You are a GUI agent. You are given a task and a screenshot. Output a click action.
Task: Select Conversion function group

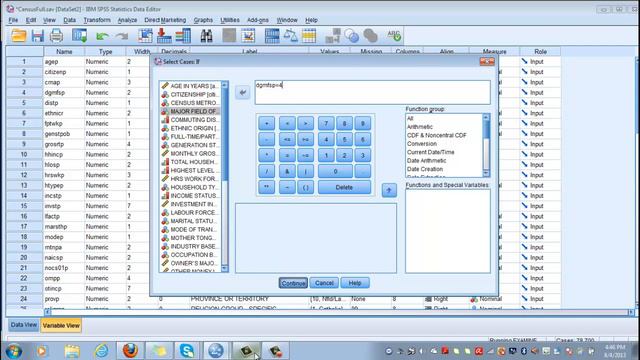[x=422, y=144]
